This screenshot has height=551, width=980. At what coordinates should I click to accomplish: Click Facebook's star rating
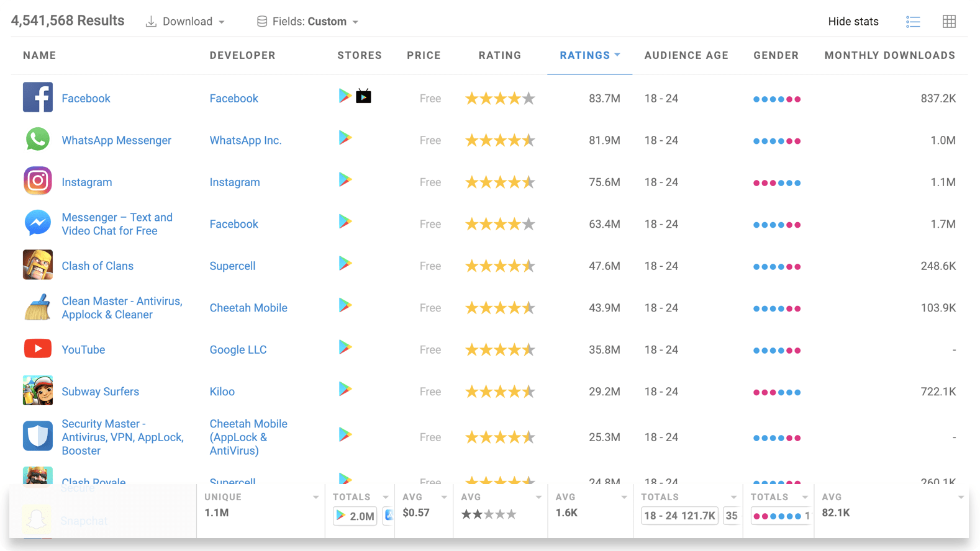[x=499, y=99]
